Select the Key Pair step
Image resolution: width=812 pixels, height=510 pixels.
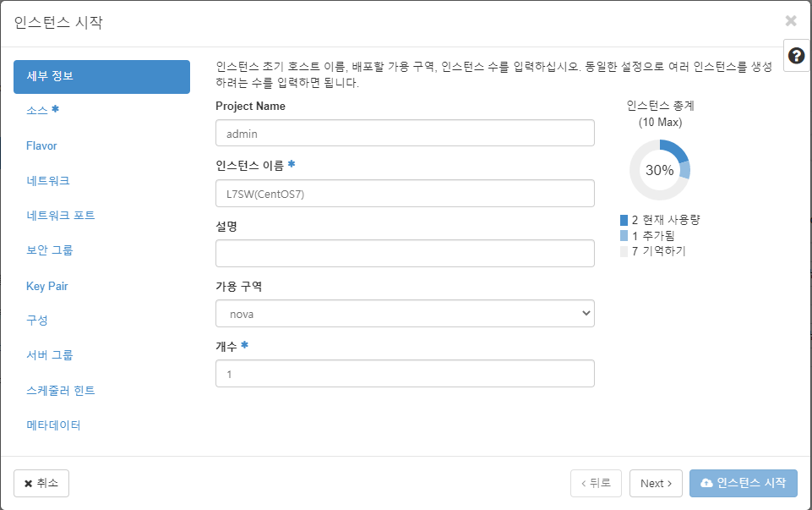[47, 286]
